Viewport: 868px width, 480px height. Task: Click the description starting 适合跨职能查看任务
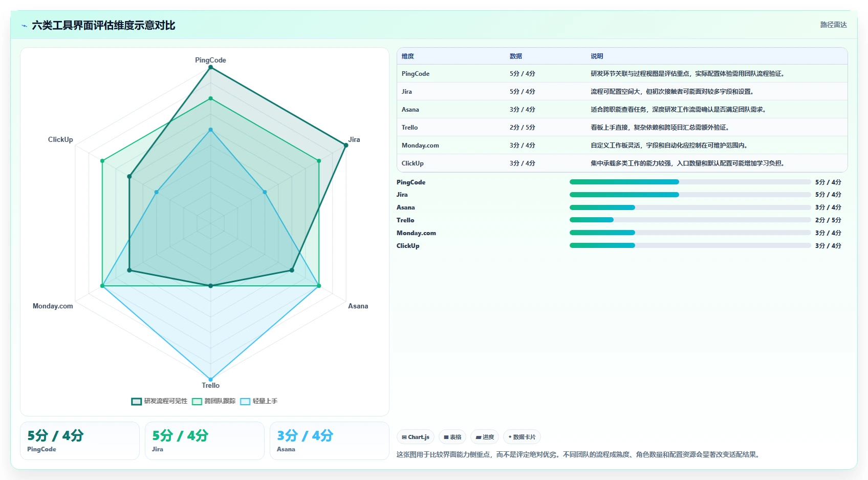coord(679,110)
